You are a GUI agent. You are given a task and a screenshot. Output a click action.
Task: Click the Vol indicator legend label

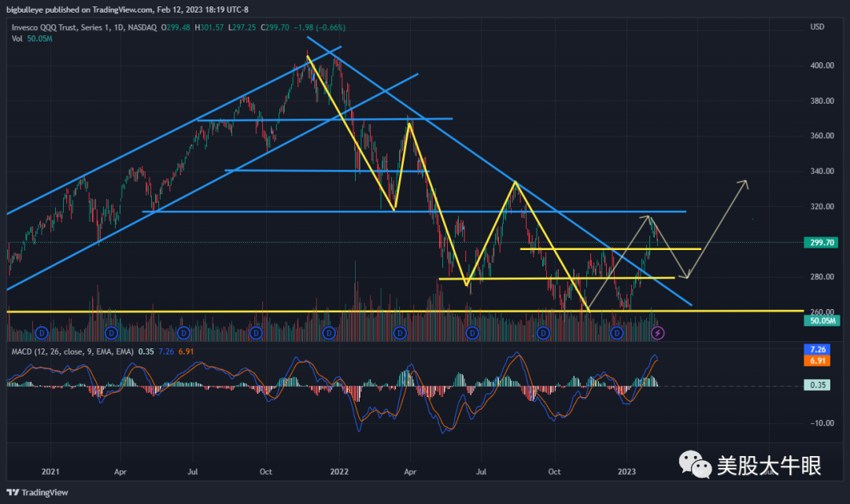tap(17, 39)
